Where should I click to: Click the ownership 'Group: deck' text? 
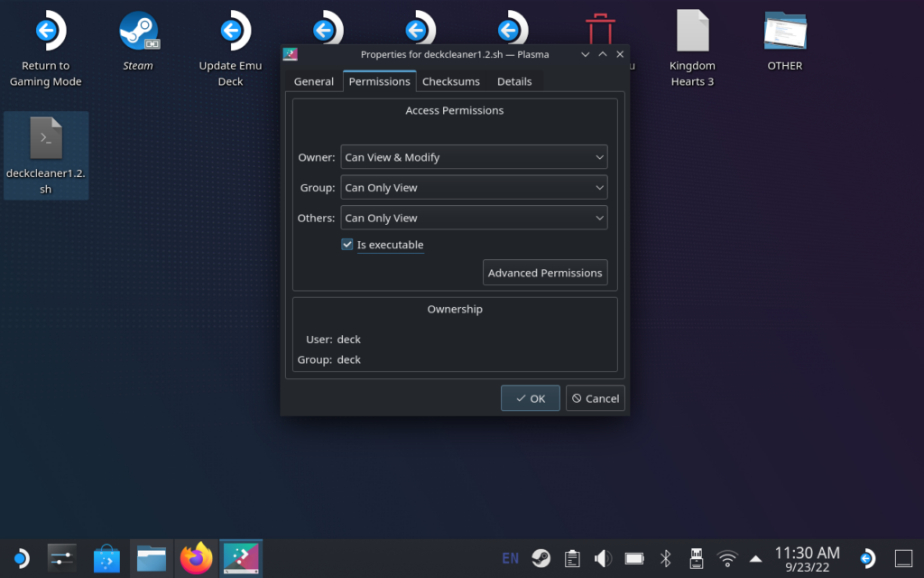[328, 359]
